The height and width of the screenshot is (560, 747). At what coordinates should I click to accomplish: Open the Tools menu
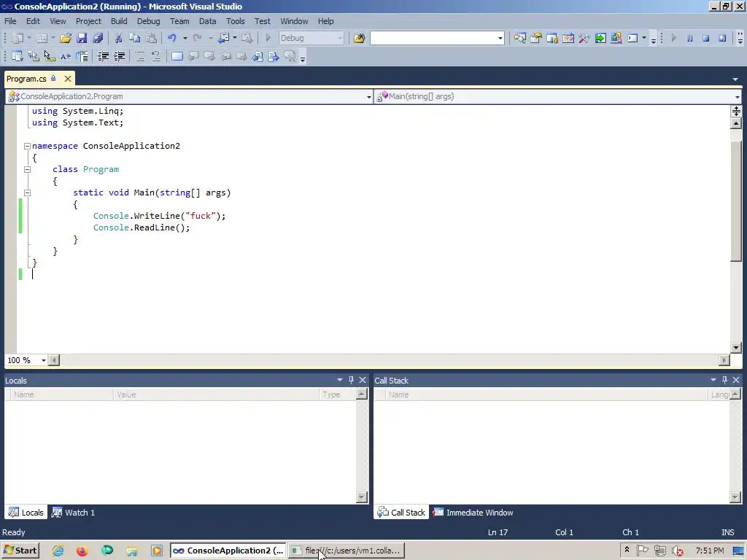click(236, 21)
